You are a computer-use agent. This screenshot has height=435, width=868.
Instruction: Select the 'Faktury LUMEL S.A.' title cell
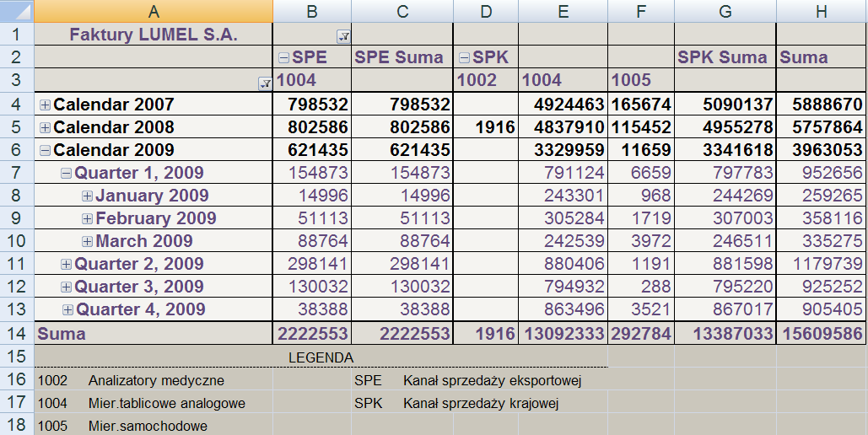(154, 35)
